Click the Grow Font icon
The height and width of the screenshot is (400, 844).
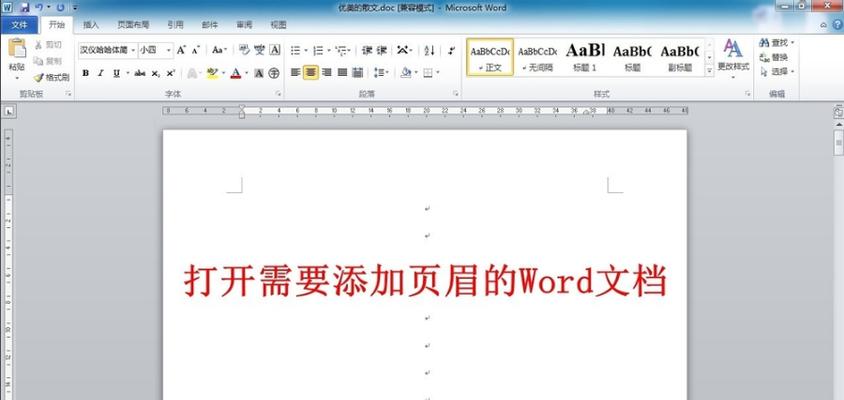click(x=181, y=50)
